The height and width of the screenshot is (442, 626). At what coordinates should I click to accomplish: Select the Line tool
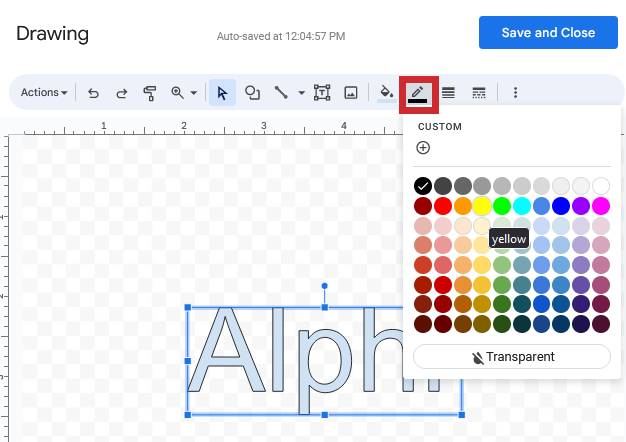[281, 93]
